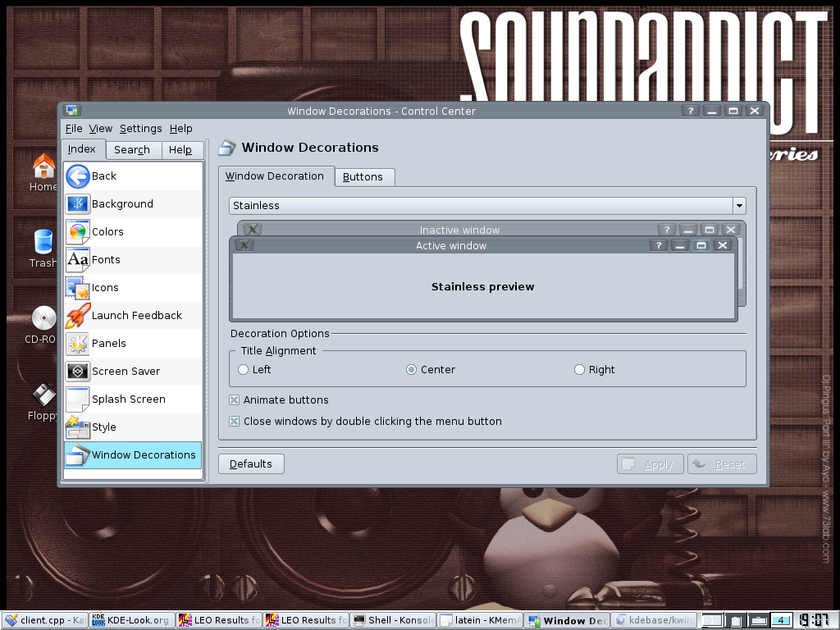Open the Colors module icon
Viewport: 840px width, 630px height.
(78, 232)
